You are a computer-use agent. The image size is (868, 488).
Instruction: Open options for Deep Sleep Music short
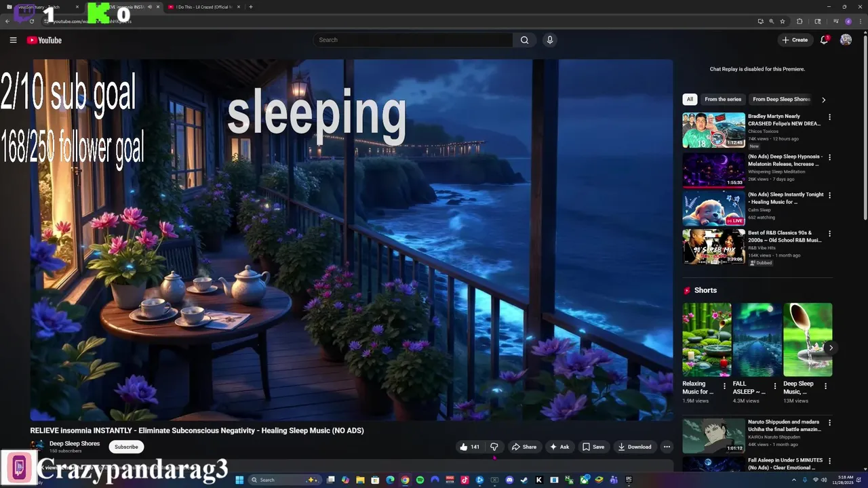coord(825,386)
